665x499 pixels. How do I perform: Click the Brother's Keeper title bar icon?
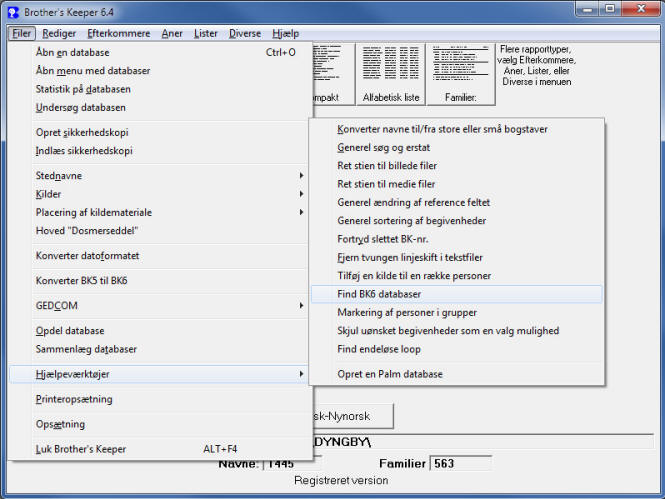[13, 12]
